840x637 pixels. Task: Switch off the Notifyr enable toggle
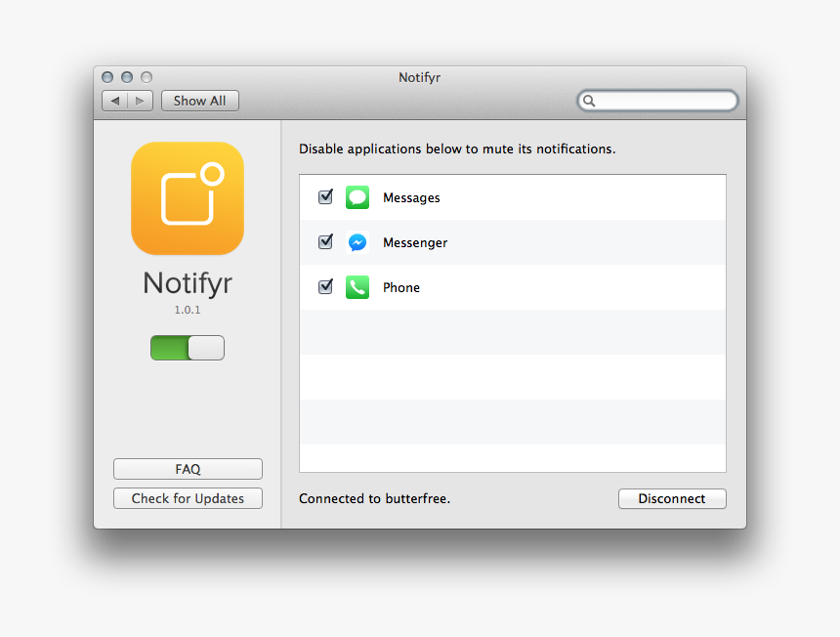[187, 347]
